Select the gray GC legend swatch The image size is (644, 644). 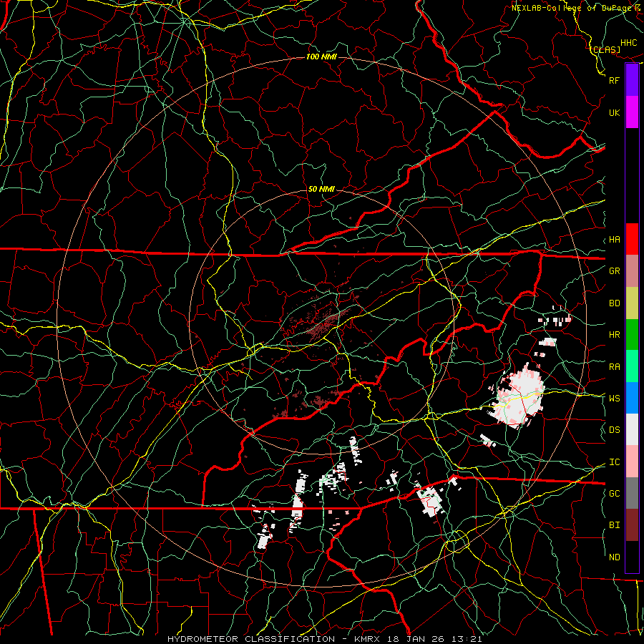632,493
